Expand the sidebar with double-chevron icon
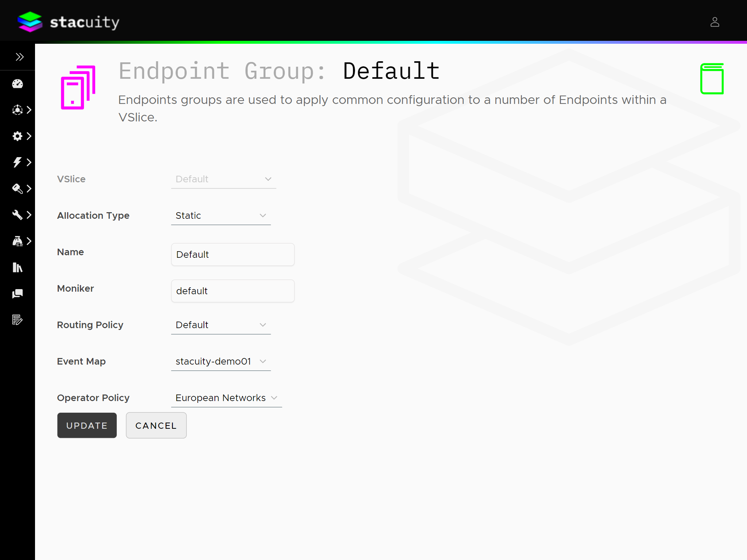The width and height of the screenshot is (747, 560). pos(19,57)
